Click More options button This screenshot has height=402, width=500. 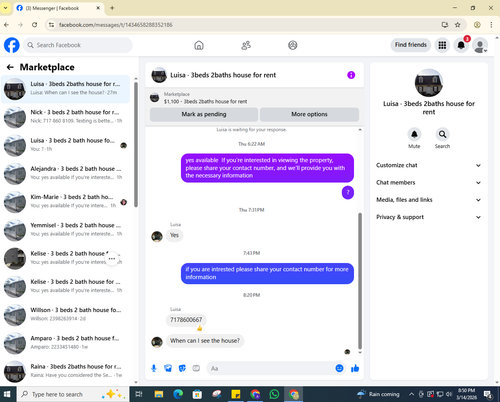[x=309, y=114]
